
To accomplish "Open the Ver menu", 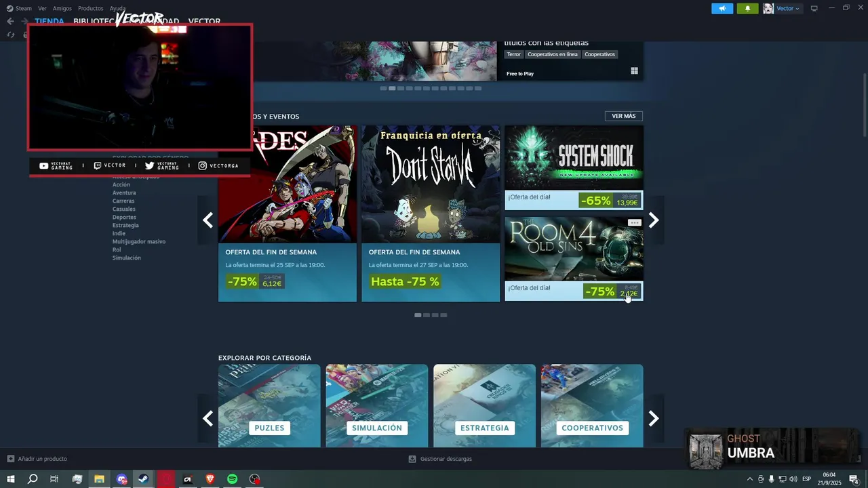I will pos(42,8).
